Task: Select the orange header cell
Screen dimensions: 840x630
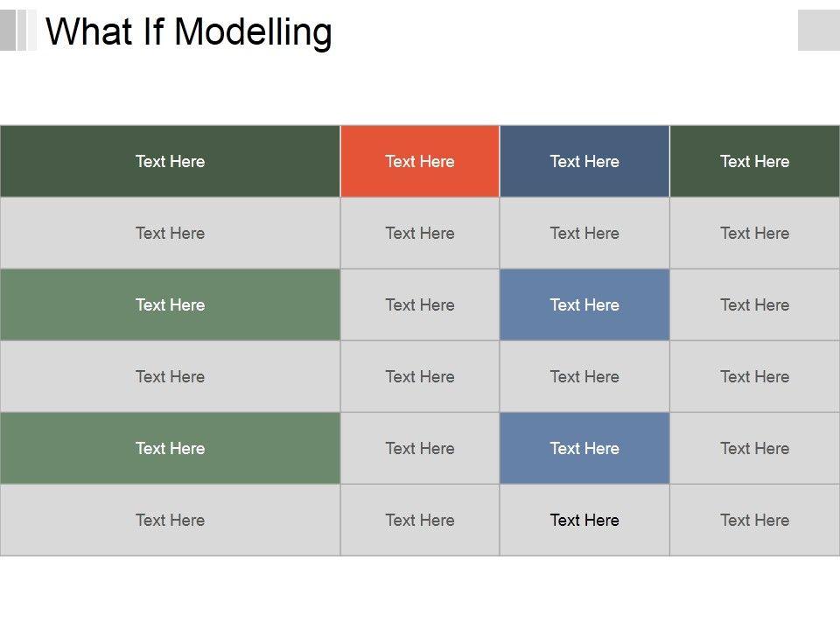Action: [x=420, y=161]
